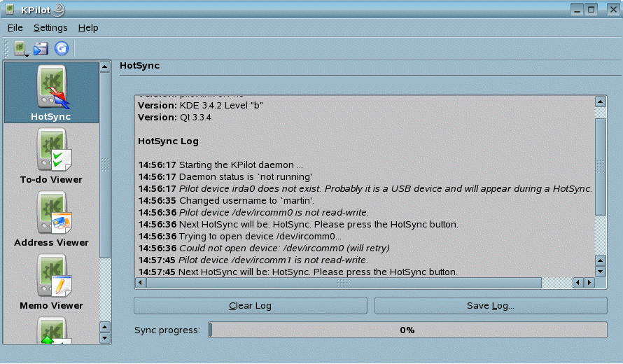The width and height of the screenshot is (623, 364).
Task: Click the sidebar scroll down arrow at bottom
Action: [105, 338]
